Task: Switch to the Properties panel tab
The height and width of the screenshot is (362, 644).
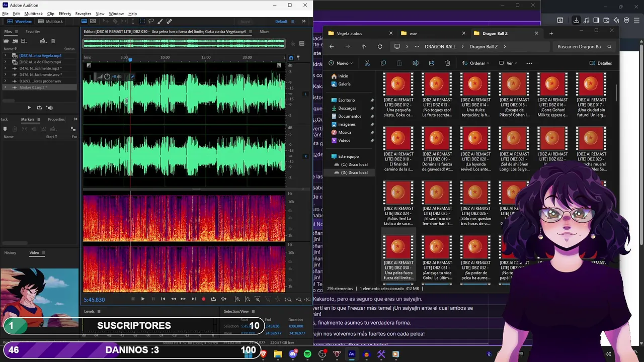Action: click(56, 119)
